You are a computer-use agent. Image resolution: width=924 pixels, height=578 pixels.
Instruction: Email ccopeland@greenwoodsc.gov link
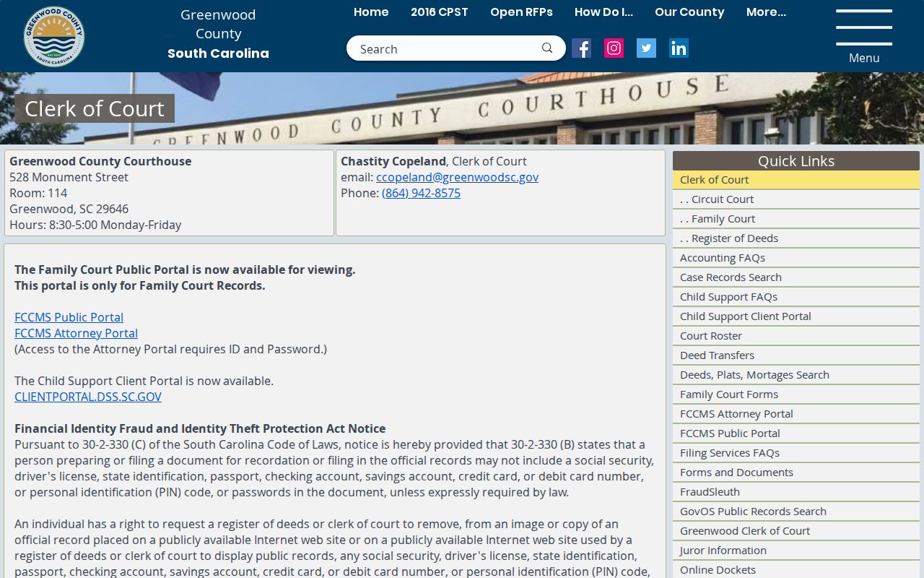point(457,177)
